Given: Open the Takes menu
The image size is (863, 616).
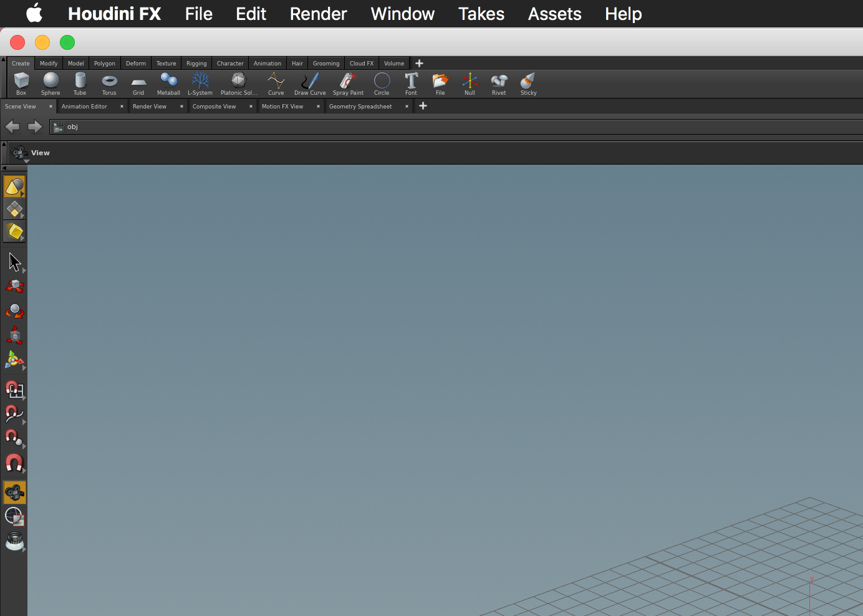Looking at the screenshot, I should click(481, 14).
